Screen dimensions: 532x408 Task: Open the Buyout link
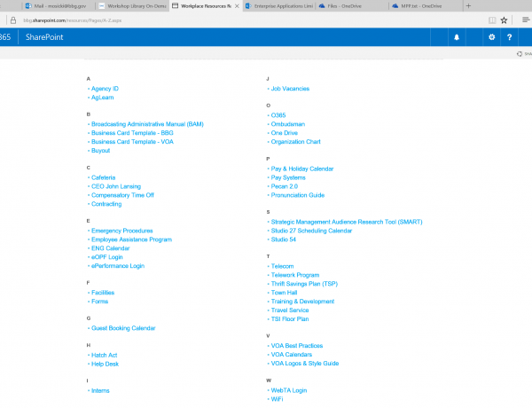pyautogui.click(x=101, y=151)
